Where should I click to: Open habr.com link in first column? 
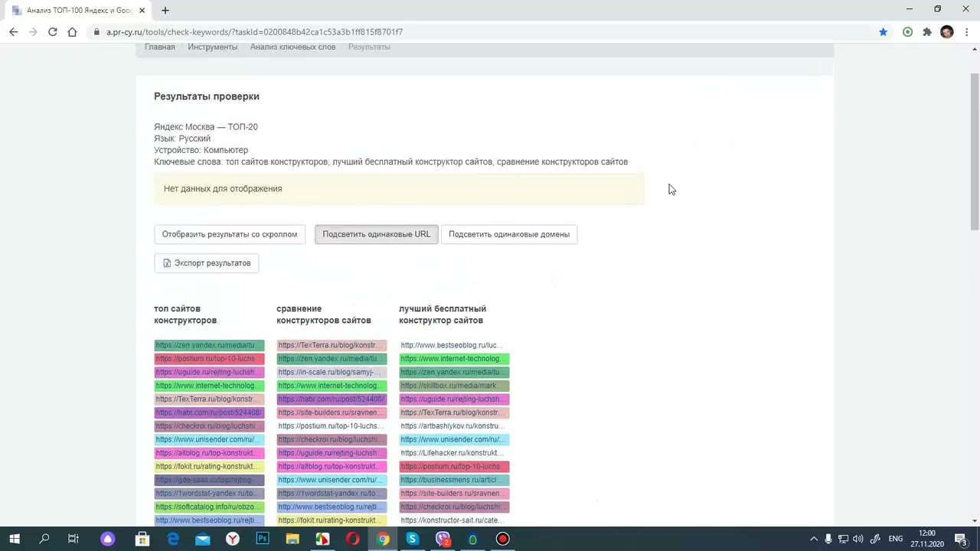(209, 412)
